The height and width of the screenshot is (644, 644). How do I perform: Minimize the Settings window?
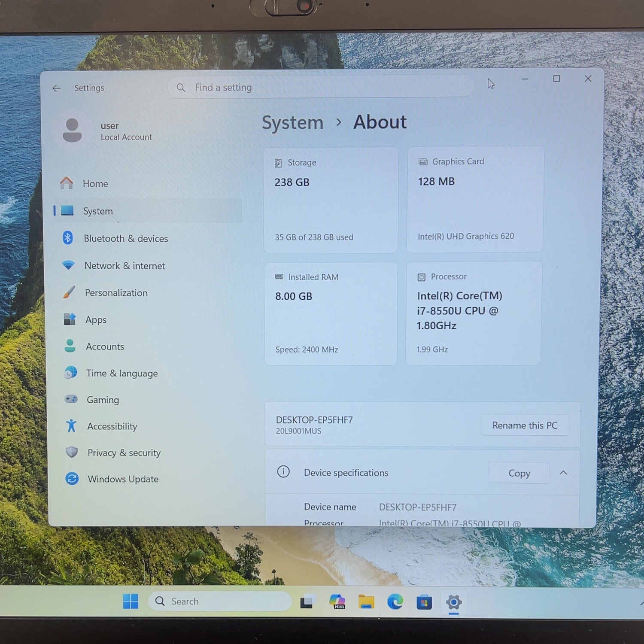coord(525,79)
